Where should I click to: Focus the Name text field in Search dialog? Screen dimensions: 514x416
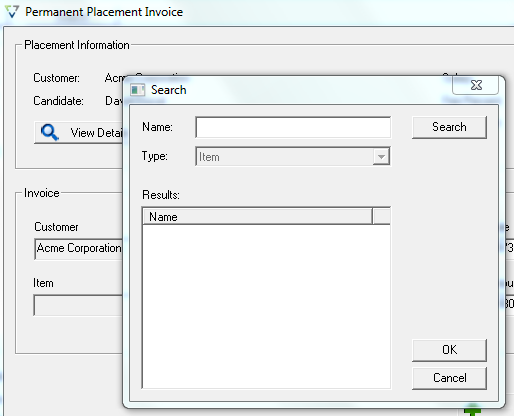tap(293, 127)
